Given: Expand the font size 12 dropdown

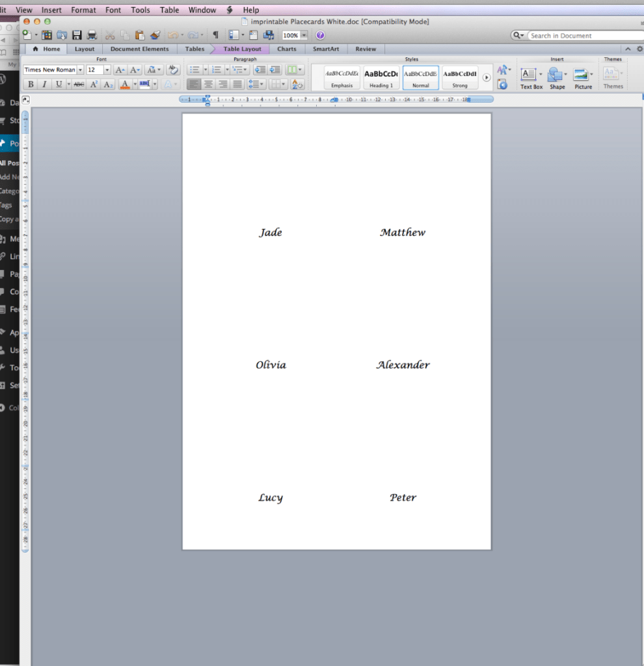Looking at the screenshot, I should click(x=107, y=70).
